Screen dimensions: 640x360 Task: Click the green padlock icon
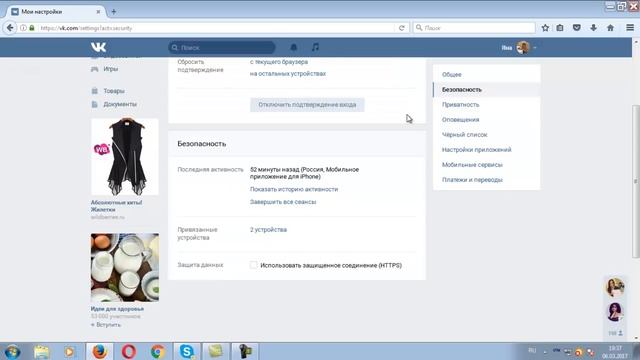tap(32, 28)
